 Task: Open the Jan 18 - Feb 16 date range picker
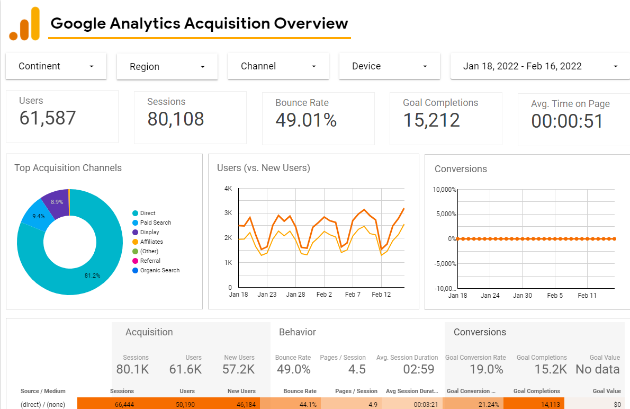point(540,66)
